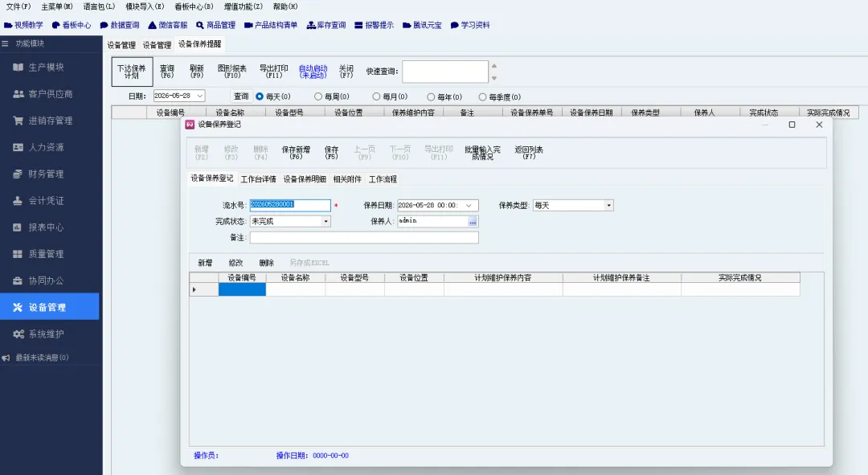Click the quick search up arrow

pos(494,65)
